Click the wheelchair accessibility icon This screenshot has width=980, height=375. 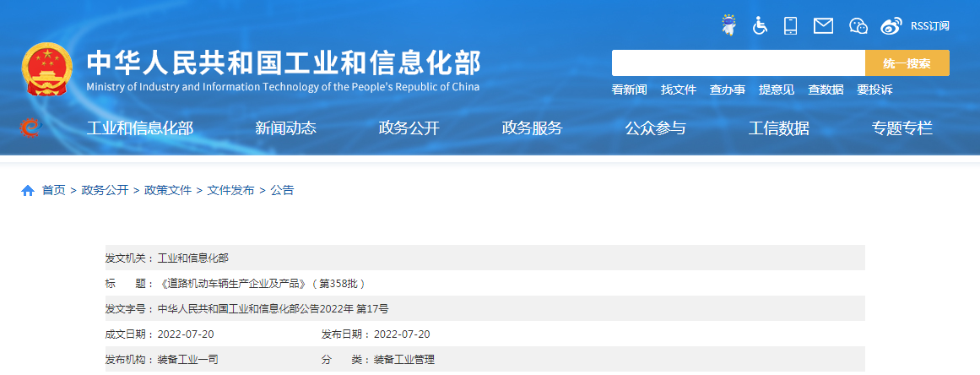[760, 25]
